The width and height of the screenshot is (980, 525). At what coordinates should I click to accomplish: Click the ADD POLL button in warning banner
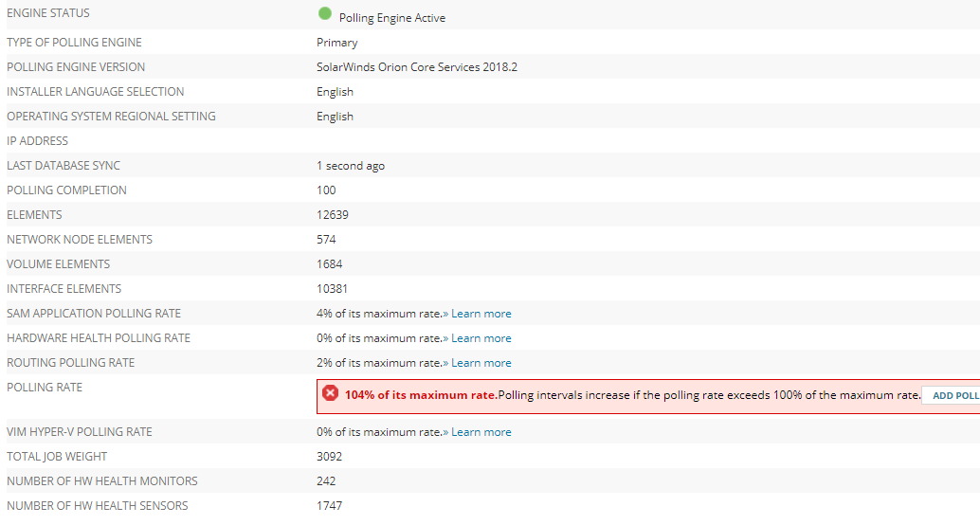click(x=952, y=395)
